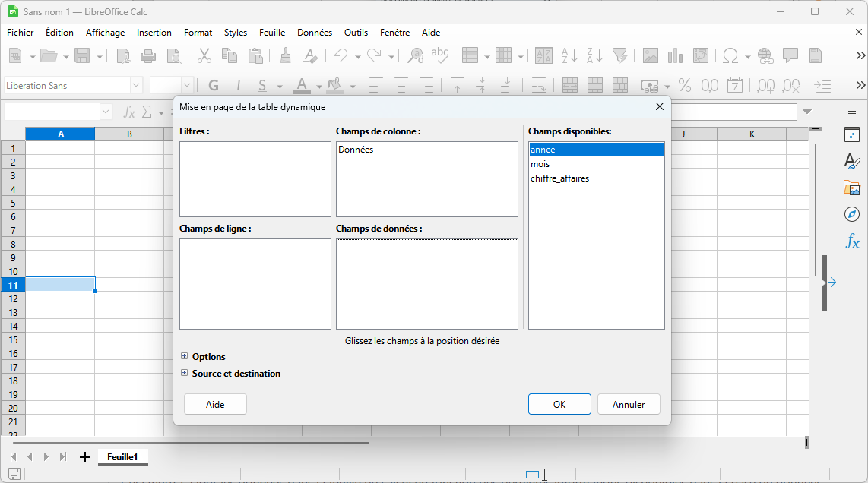
Task: Click the Print icon in the toolbar
Action: (x=148, y=55)
